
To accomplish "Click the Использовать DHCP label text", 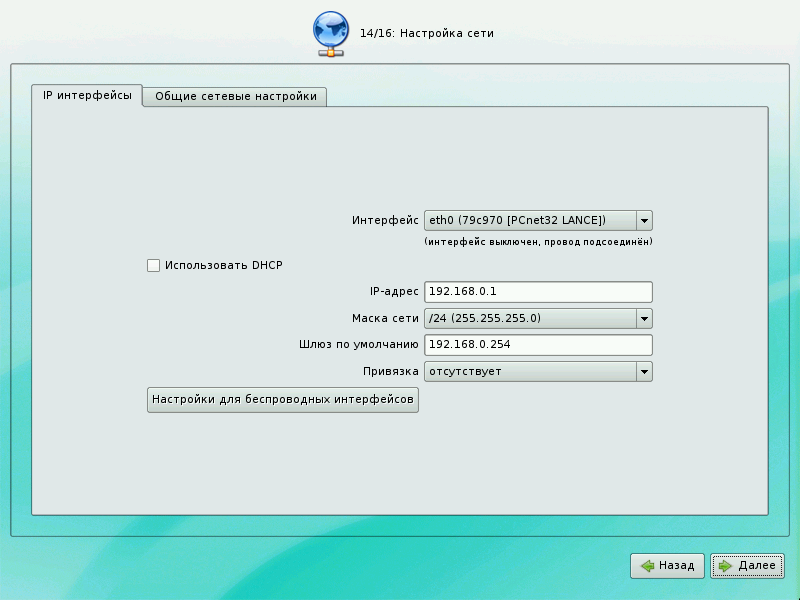I will (224, 265).
